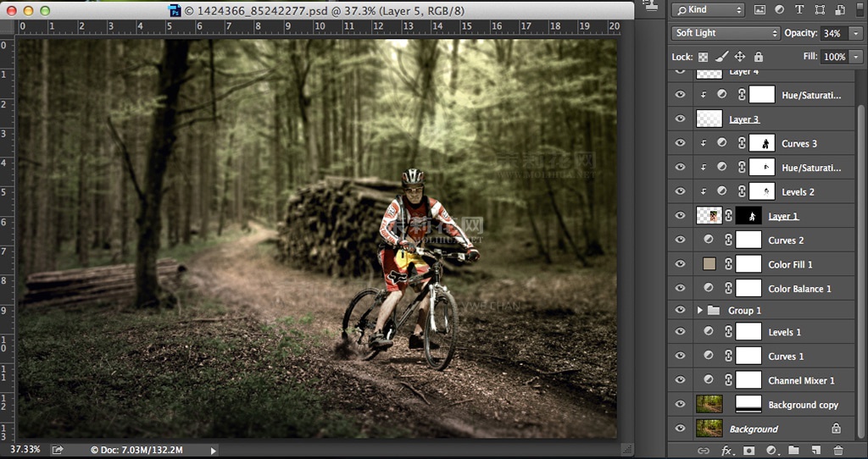Click the Fill 100% value field

coord(834,57)
